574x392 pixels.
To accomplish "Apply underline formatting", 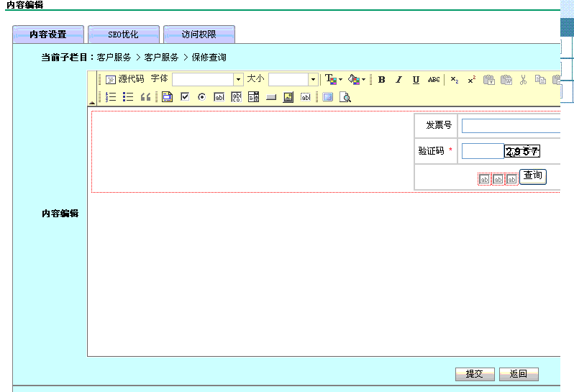I will [416, 80].
